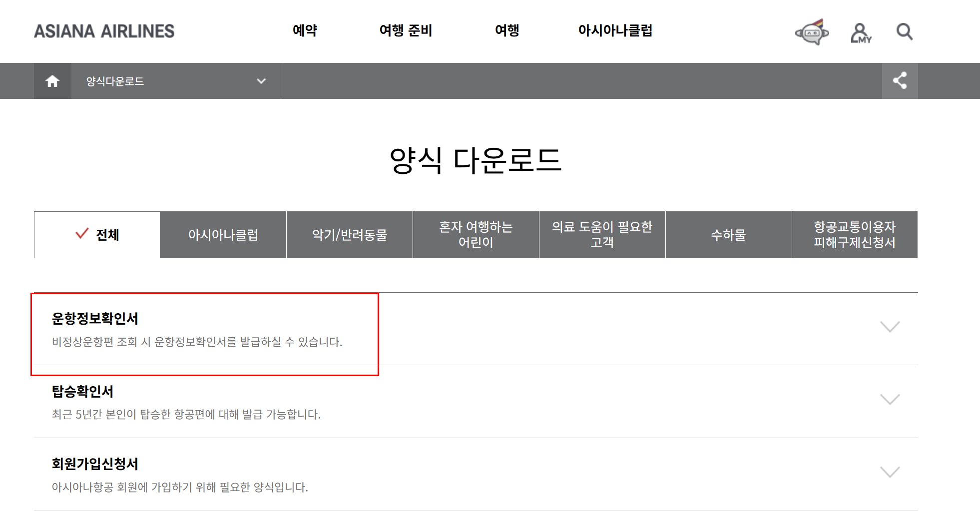Viewport: 980px width, 511px height.
Task: Click the ASIANA AIRLINES logo
Action: (104, 31)
